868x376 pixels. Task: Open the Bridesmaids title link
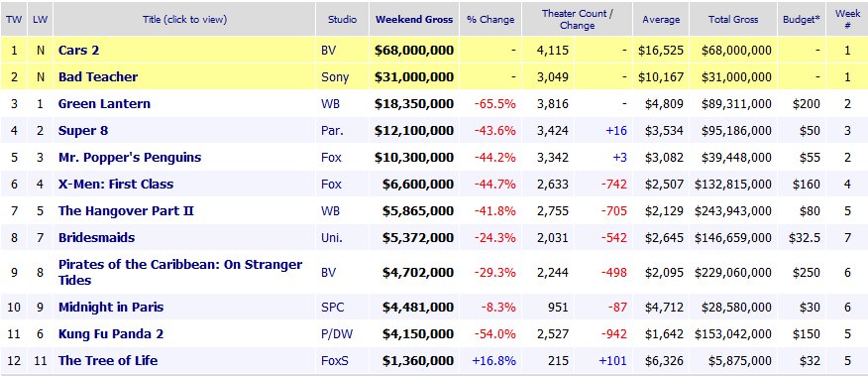click(96, 238)
